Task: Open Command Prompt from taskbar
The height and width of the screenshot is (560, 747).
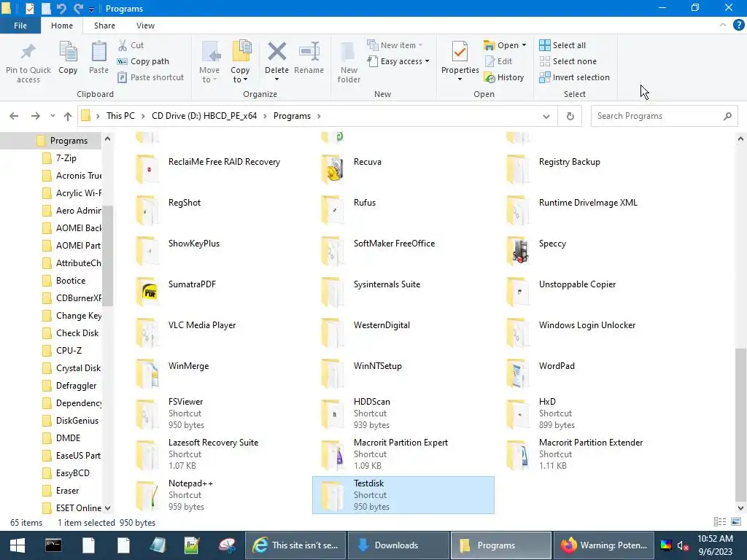Action: (53, 545)
